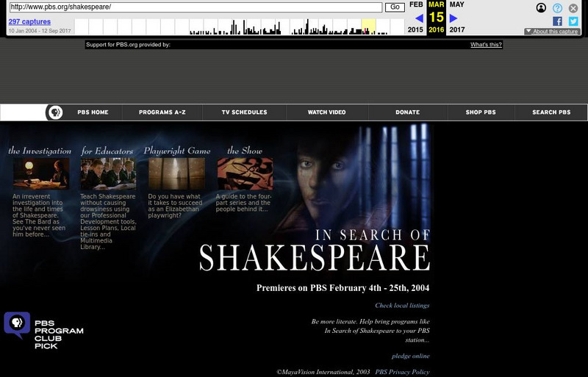The image size is (588, 377).
Task: Click 'Do you have what it takes' text
Action: click(175, 206)
